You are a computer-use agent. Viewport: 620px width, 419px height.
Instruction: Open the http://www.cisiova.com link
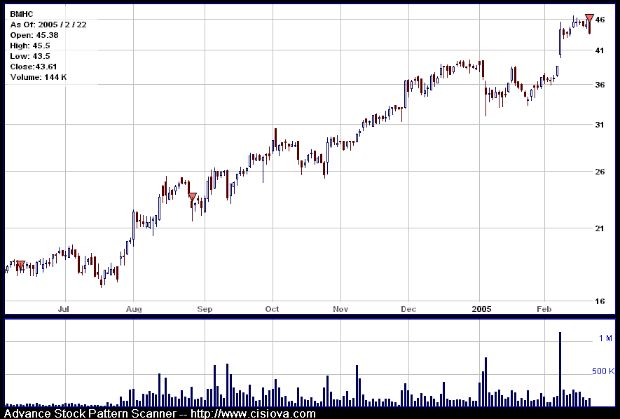tap(253, 414)
